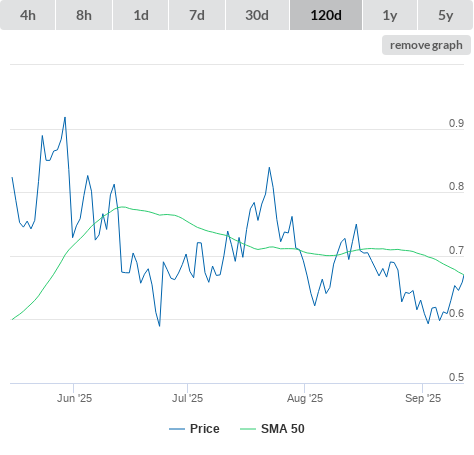Switch chart to the 1y range
The image size is (474, 455).
(x=390, y=15)
